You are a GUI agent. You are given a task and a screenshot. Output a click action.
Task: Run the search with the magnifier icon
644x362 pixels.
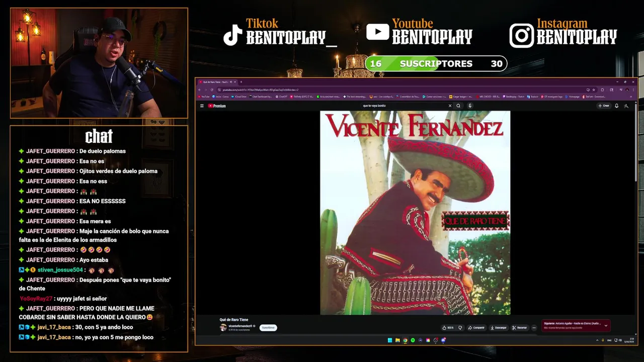pyautogui.click(x=458, y=106)
